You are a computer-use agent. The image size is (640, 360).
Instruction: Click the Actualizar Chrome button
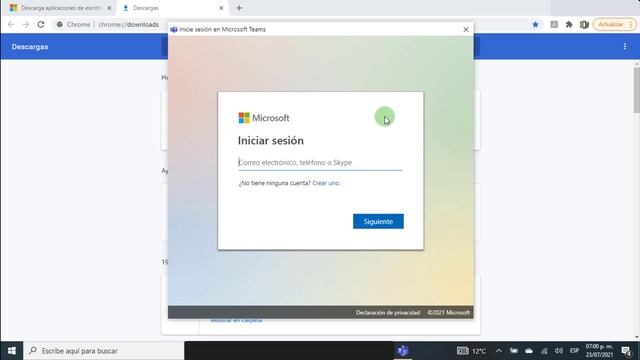click(x=614, y=24)
